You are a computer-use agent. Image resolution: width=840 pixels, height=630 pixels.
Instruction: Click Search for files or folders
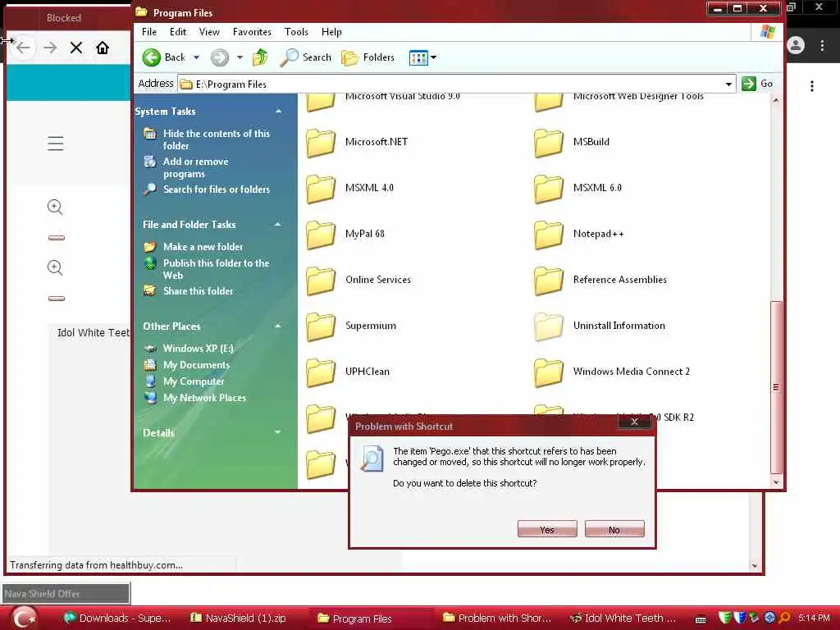pos(217,189)
